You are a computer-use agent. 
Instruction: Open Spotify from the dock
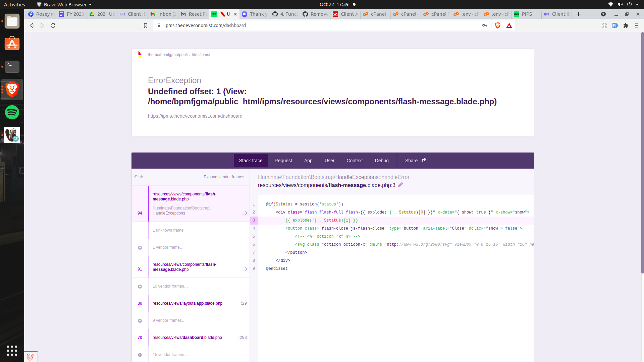[12, 112]
